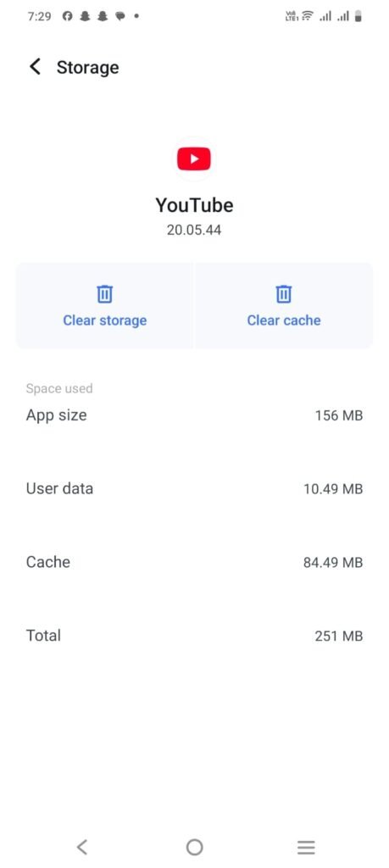
Task: Tap the trash icon above Clear storage
Action: point(104,293)
